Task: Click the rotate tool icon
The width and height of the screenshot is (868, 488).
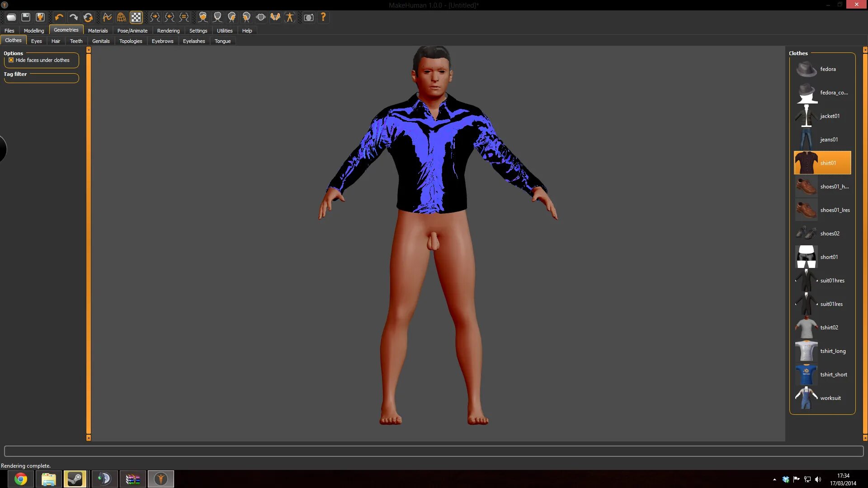Action: [x=89, y=17]
